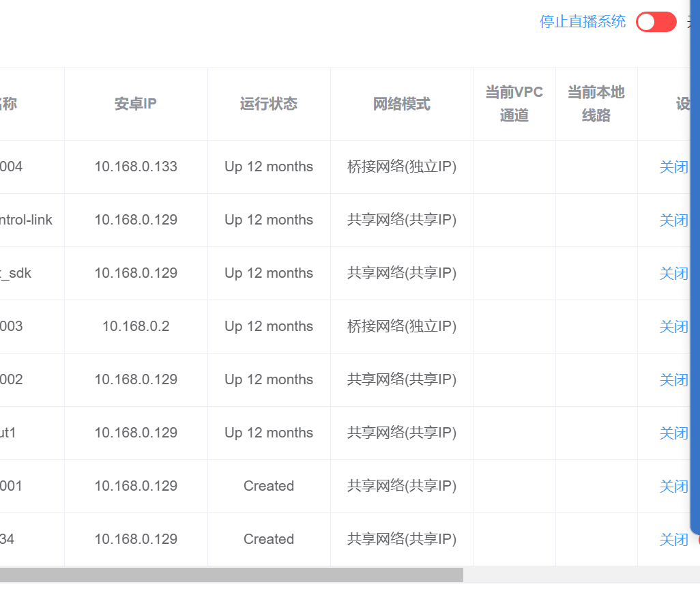
Task: Click 关闭 in the ut1 row
Action: (x=673, y=433)
